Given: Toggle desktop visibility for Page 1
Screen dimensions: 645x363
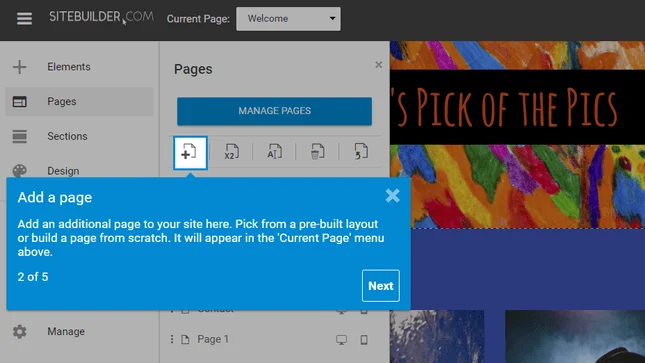Looking at the screenshot, I should coord(341,340).
